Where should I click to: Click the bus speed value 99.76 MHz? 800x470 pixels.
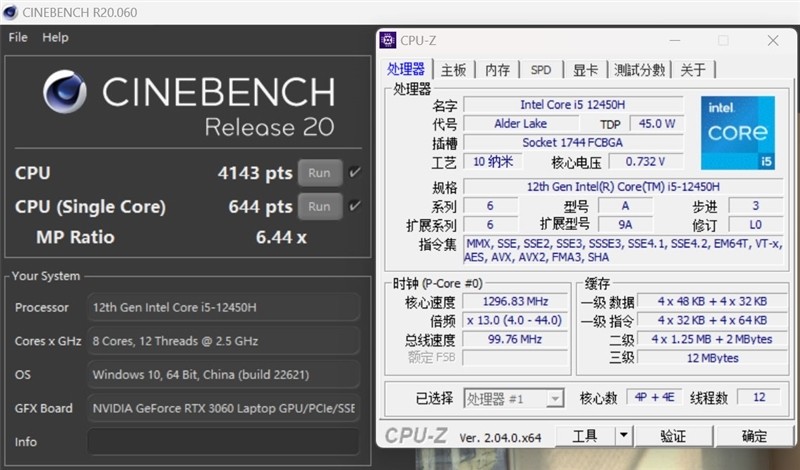tap(515, 339)
